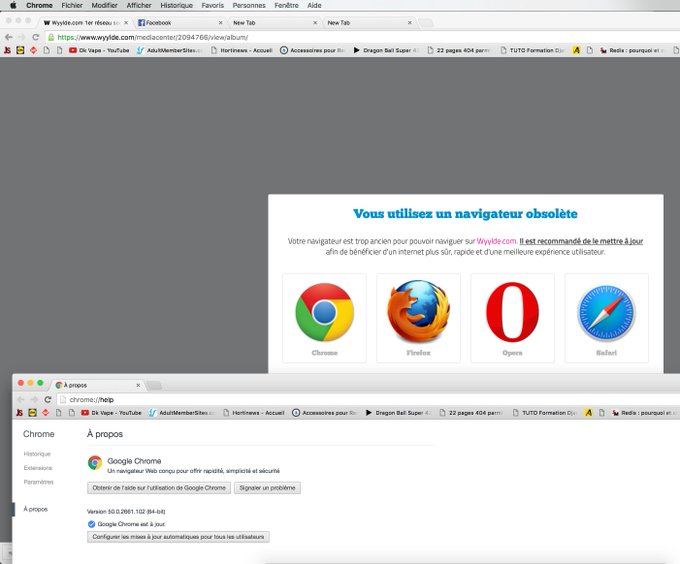Screen dimensions: 680x564
Task: Click the blue up-to-date checkmark icon
Action: click(92, 524)
